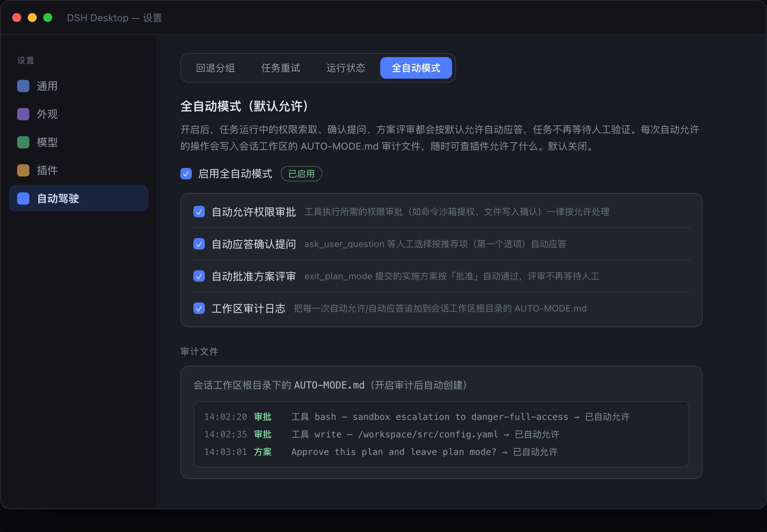Viewport: 767px width, 532px height.
Task: Switch to the 任务重试 tab
Action: tap(281, 68)
